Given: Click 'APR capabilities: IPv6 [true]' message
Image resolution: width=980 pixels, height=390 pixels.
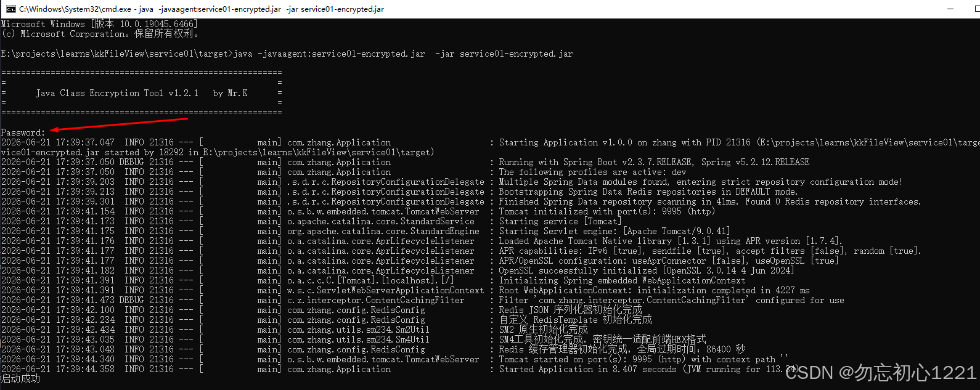Looking at the screenshot, I should click(710, 251).
